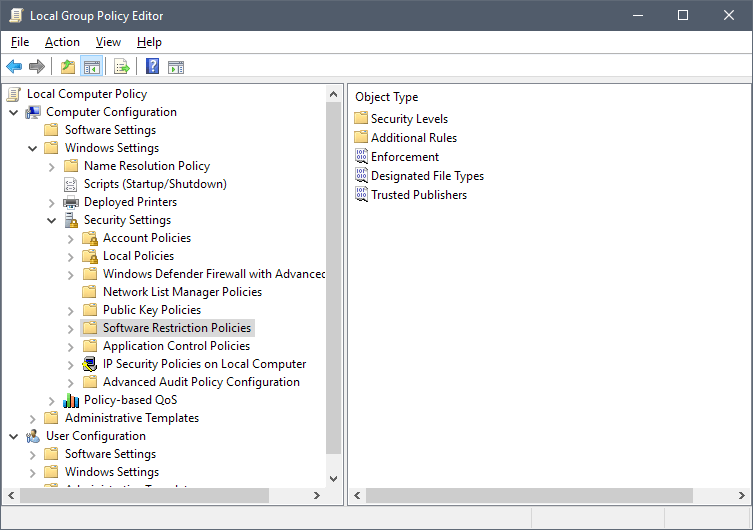Click the Designated File Types object icon
This screenshot has height=530, width=753.
coord(362,175)
